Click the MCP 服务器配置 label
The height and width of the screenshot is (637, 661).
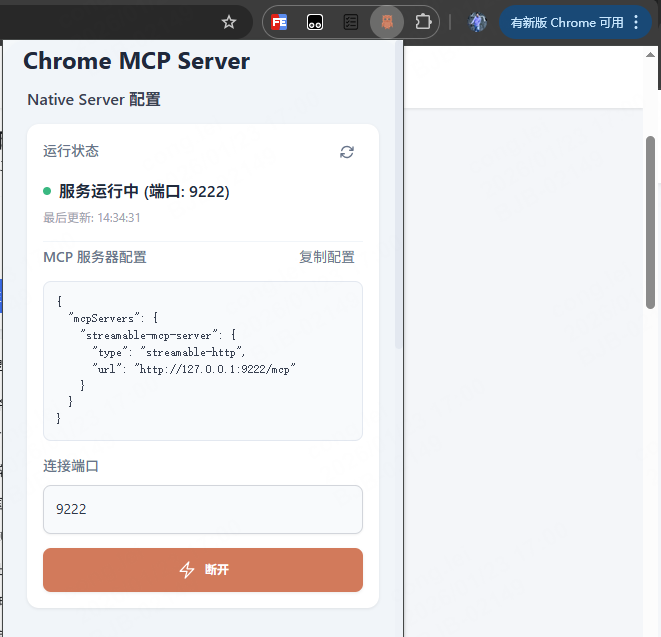(95, 257)
